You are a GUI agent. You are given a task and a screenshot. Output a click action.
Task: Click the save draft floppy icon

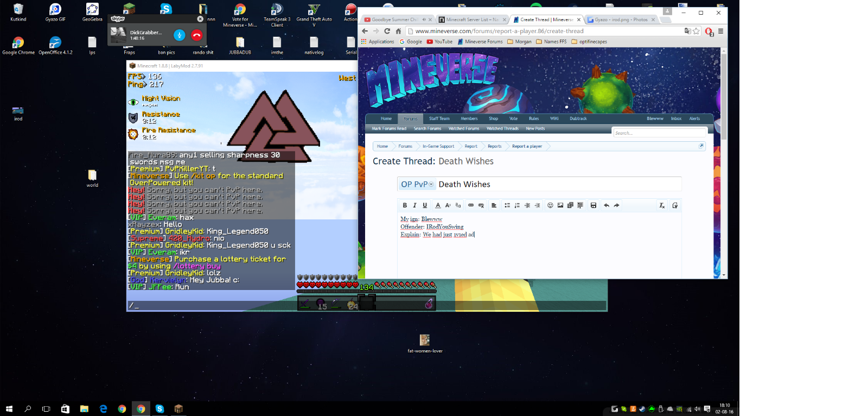pos(593,205)
